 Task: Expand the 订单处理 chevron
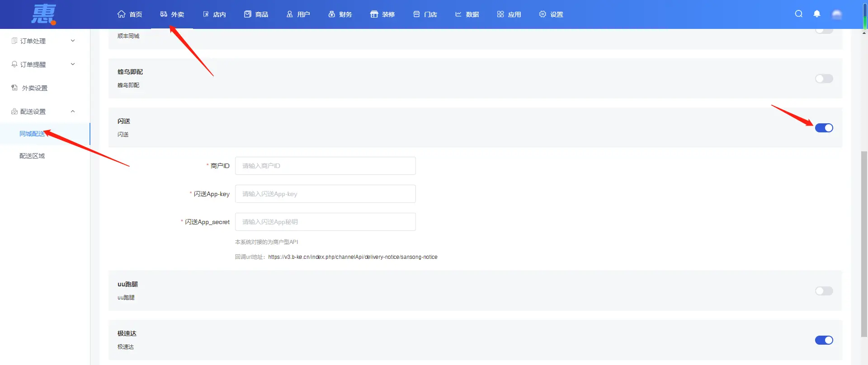73,41
